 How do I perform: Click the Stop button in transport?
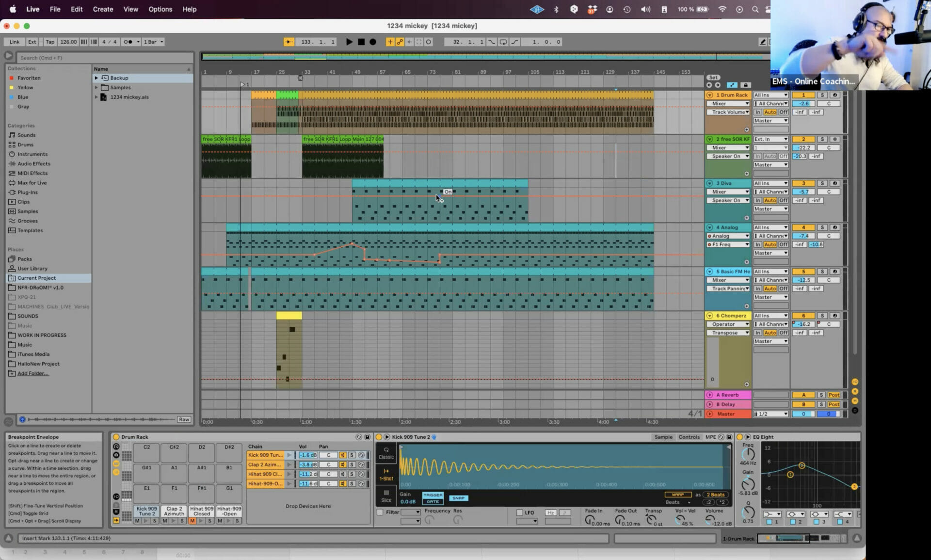pos(361,42)
